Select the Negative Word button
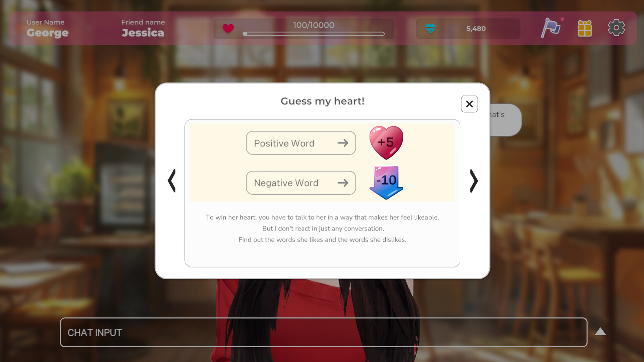Viewport: 644px width, 362px height. click(x=301, y=183)
